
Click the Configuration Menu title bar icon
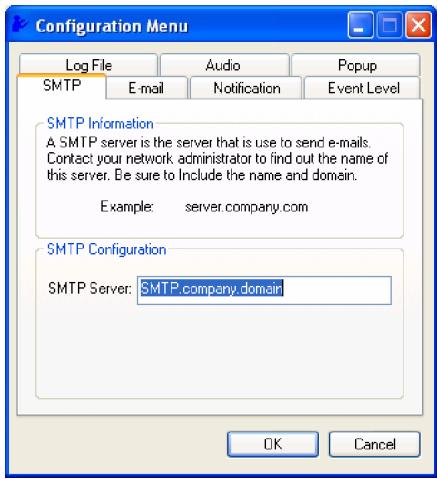click(19, 25)
